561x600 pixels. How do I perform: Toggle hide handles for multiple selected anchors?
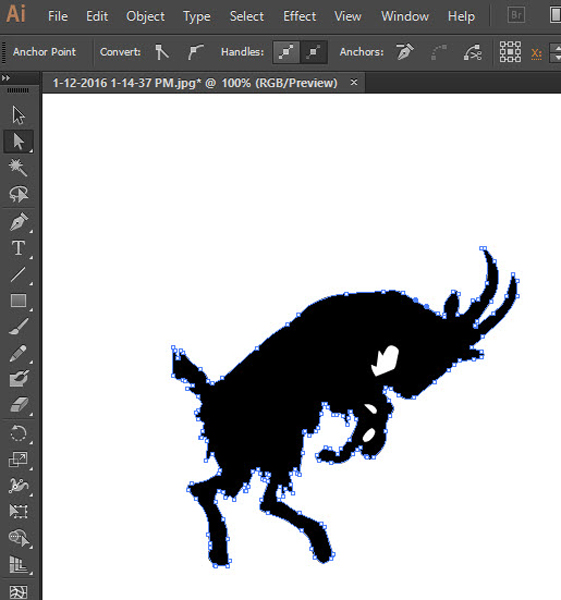(x=313, y=52)
